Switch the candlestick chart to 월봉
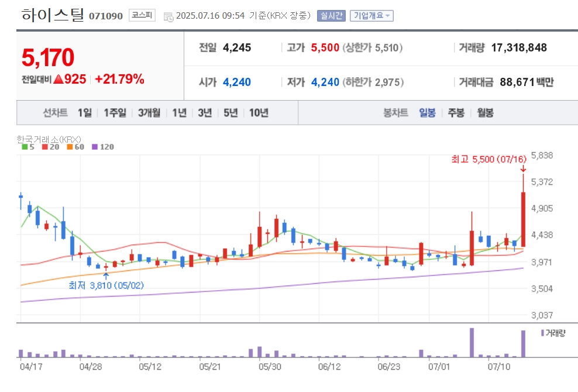 click(485, 112)
